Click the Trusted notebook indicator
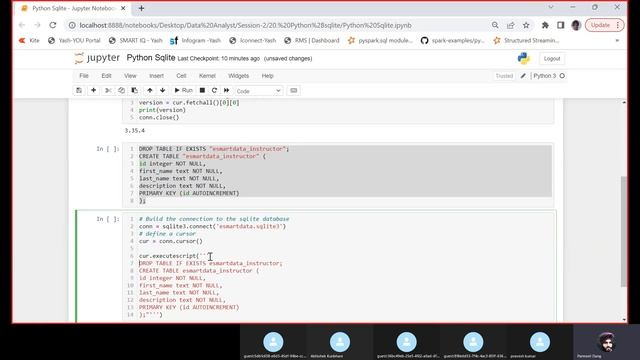 click(x=504, y=76)
